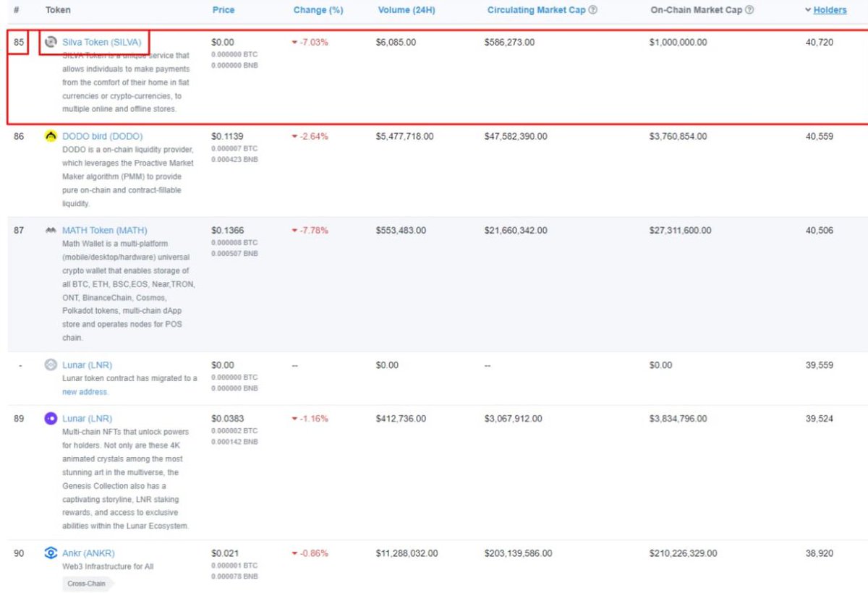Select DODO volume $5,477,718.00
Viewport: 868px width, 593px height.
404,136
